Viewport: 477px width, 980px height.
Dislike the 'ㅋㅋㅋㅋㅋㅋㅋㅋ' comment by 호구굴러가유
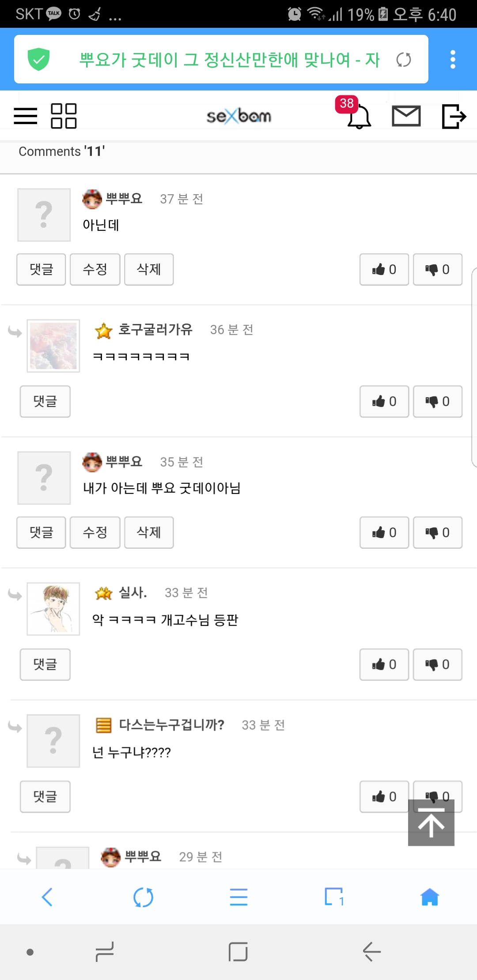tap(437, 401)
